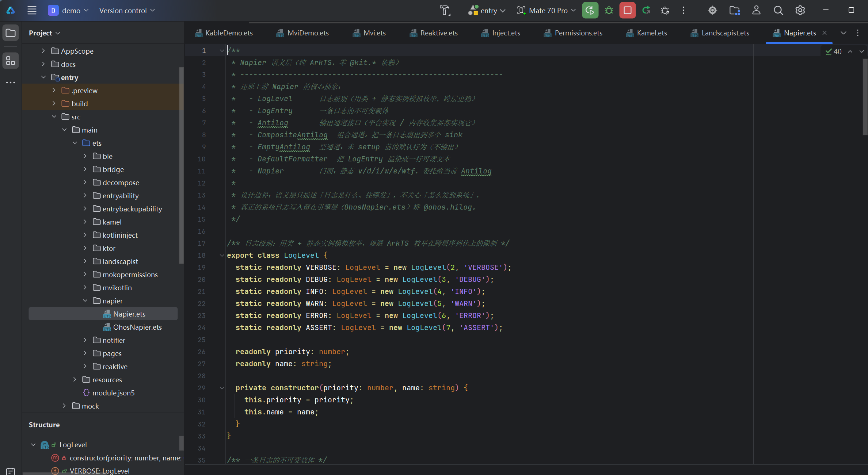Start debugging with the bug icon

[609, 10]
